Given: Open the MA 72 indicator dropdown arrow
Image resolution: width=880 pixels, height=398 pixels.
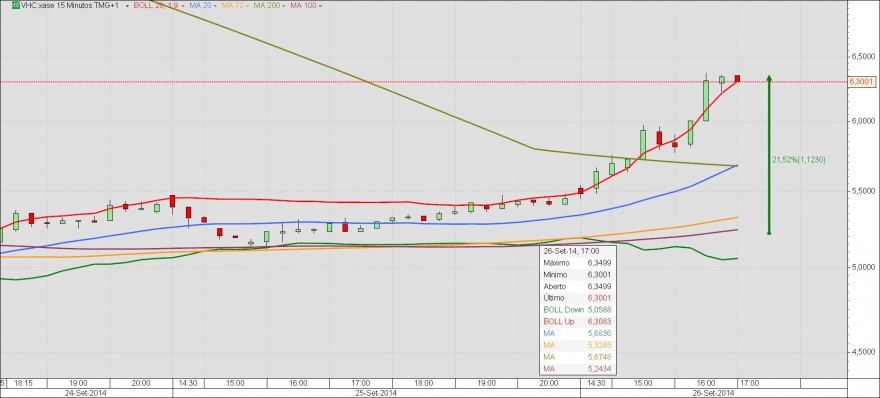Looking at the screenshot, I should [248, 6].
